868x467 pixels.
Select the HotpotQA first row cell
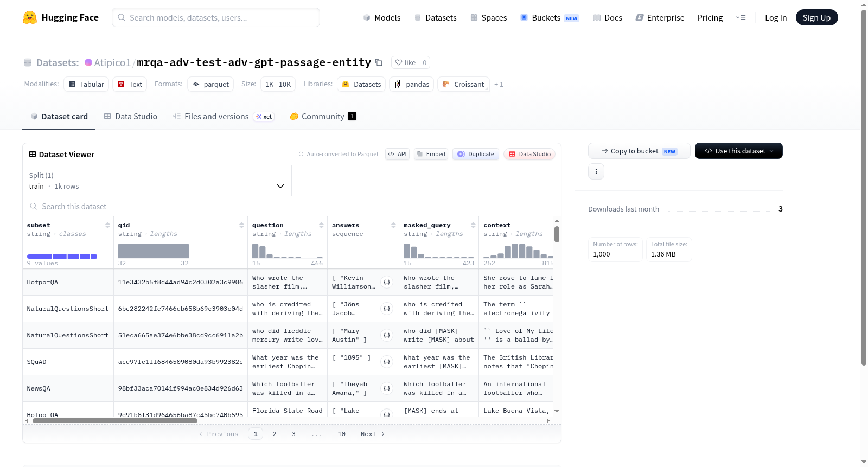pos(68,282)
